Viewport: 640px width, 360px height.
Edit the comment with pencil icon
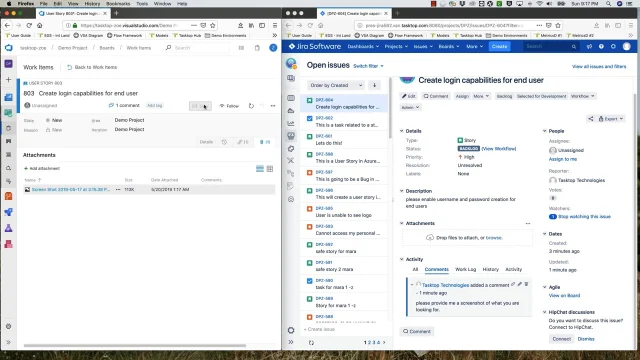point(520,284)
